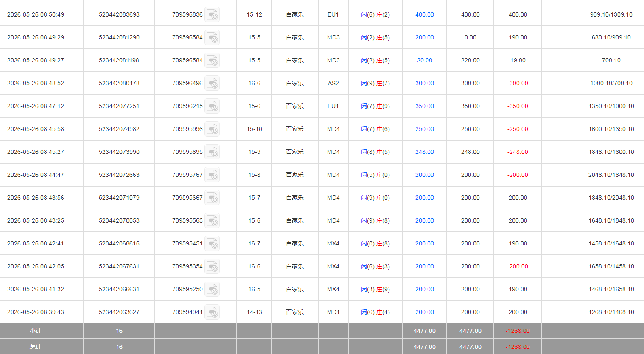This screenshot has height=354, width=644.
Task: Open the blue 400.00 bet amount link
Action: (x=424, y=14)
